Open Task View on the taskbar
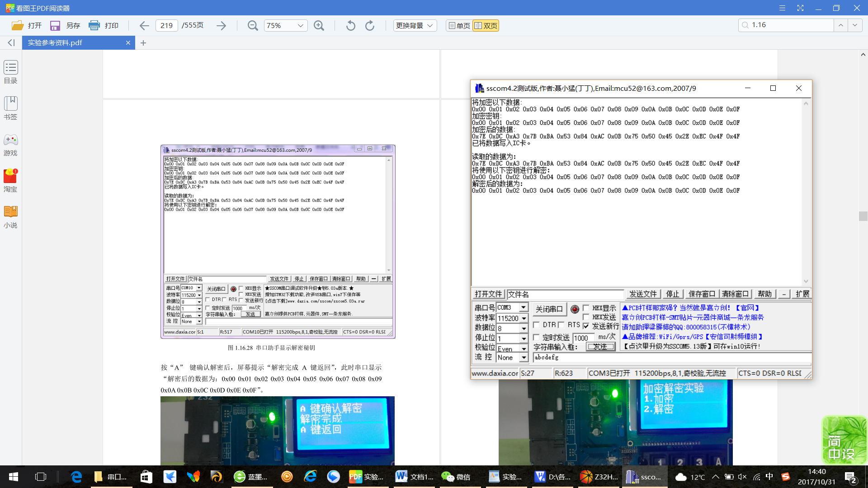 pyautogui.click(x=41, y=477)
